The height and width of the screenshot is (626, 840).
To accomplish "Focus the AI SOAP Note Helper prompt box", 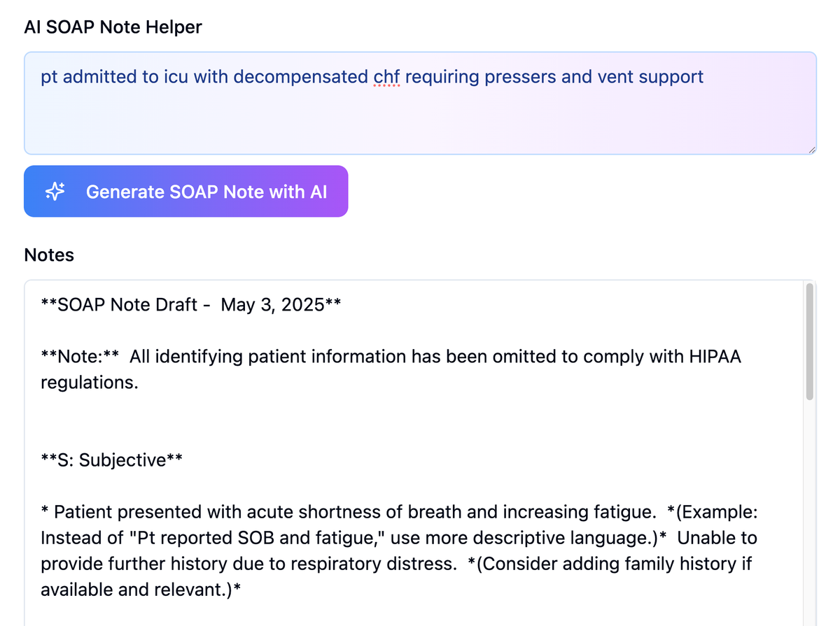I will (x=420, y=103).
